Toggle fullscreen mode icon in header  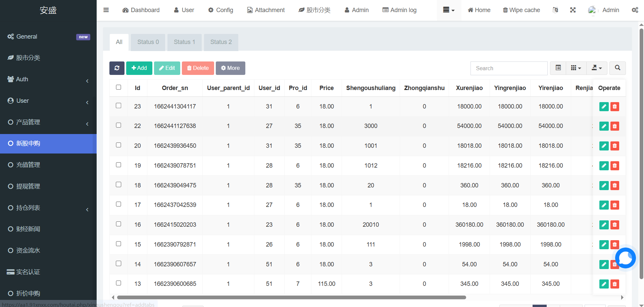point(573,10)
